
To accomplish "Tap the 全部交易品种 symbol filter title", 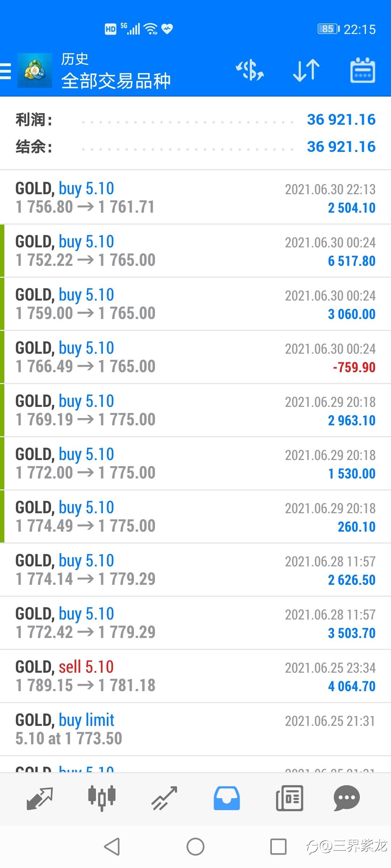I will pyautogui.click(x=116, y=81).
